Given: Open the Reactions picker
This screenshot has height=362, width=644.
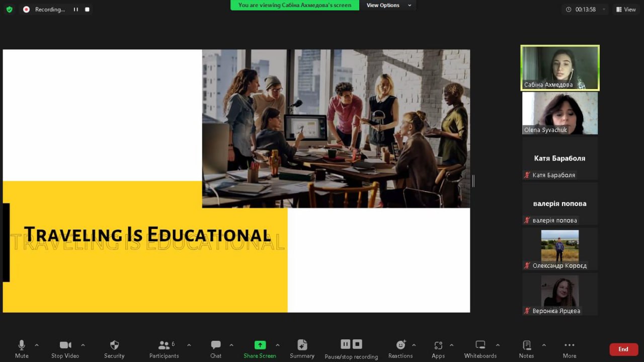Looking at the screenshot, I should pos(400,349).
